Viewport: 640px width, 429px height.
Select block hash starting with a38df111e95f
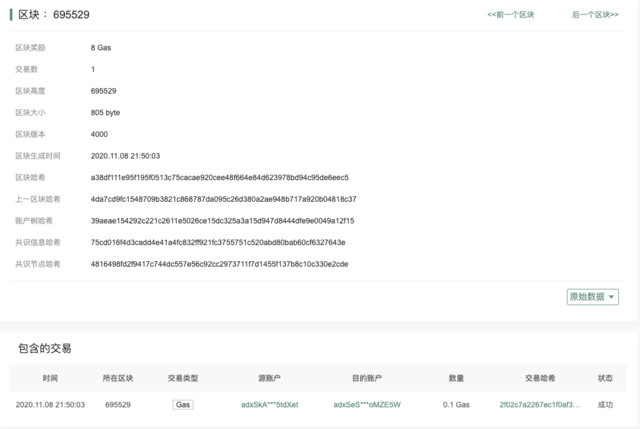pyautogui.click(x=220, y=178)
